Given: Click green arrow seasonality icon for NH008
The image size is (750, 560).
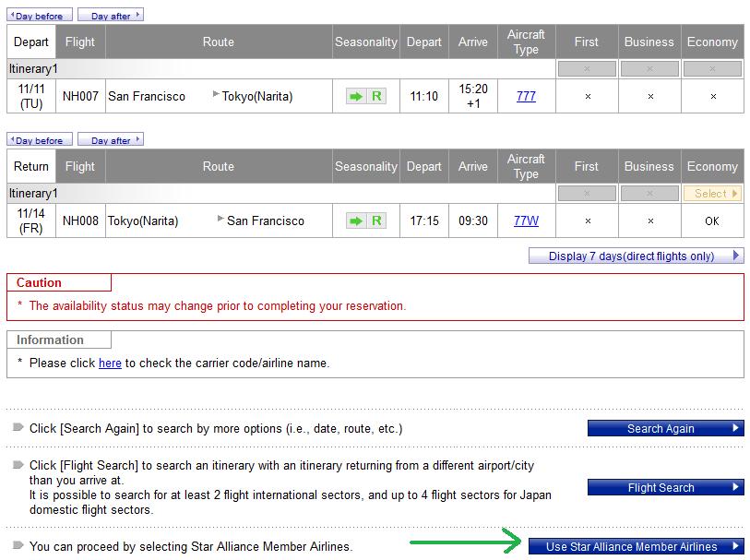Looking at the screenshot, I should click(x=355, y=220).
